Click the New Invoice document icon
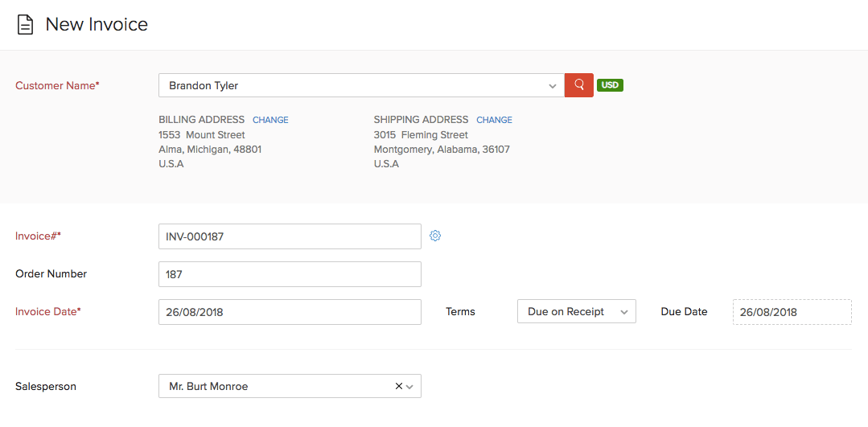 (26, 25)
